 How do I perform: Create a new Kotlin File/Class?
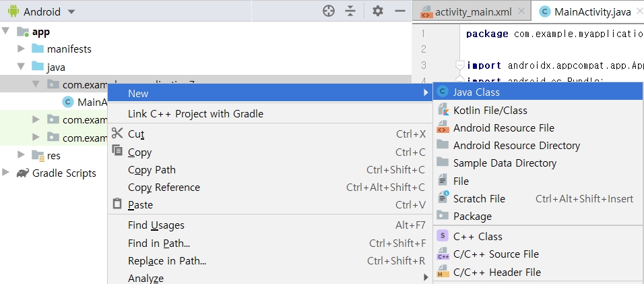[x=538, y=110]
